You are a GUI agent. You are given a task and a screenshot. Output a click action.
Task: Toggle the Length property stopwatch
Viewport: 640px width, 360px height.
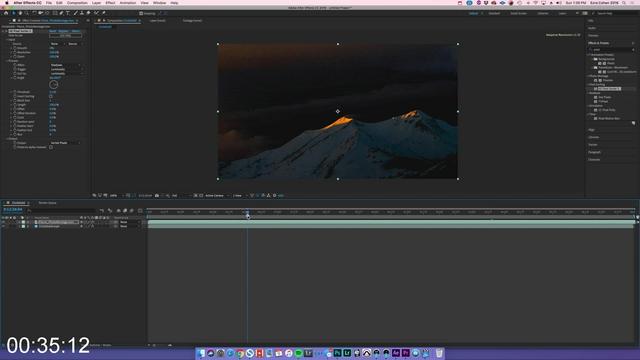(x=15, y=105)
